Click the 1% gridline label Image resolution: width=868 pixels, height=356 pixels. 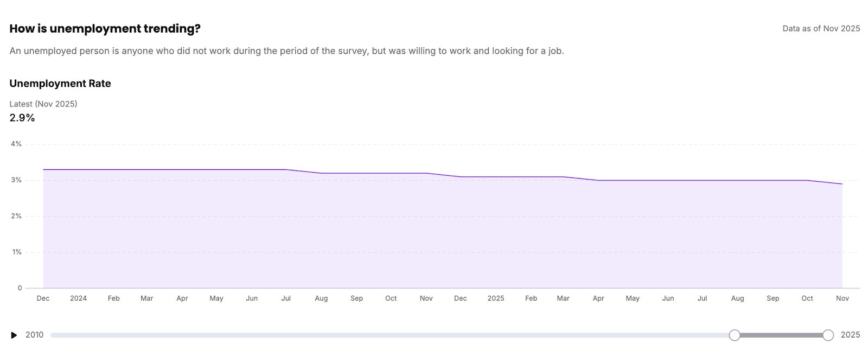(16, 252)
